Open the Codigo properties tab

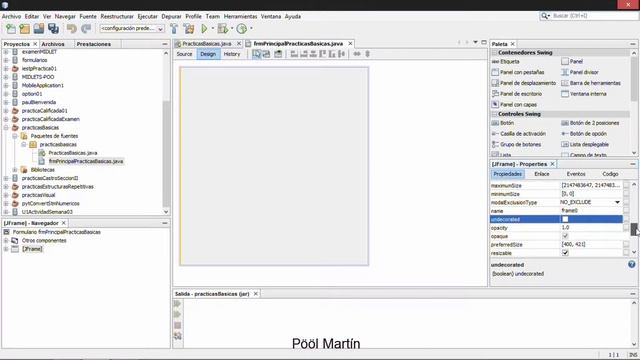pyautogui.click(x=610, y=174)
